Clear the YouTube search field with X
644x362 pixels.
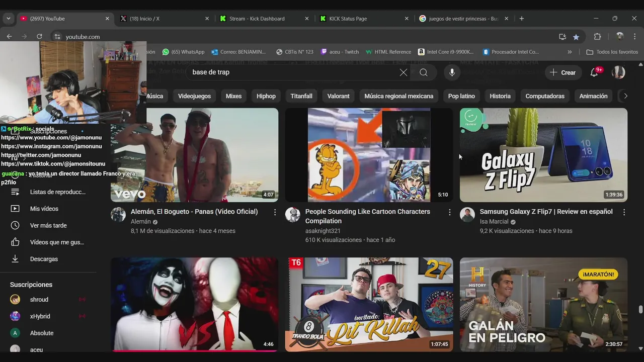point(404,72)
